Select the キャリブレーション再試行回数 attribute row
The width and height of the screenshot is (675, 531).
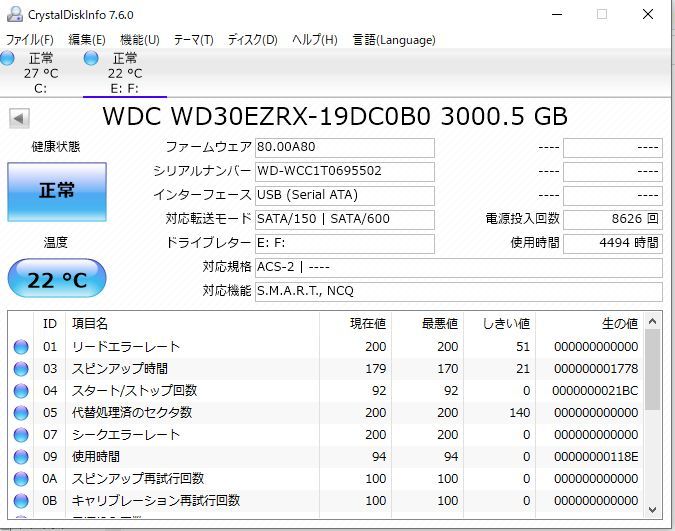click(x=326, y=500)
